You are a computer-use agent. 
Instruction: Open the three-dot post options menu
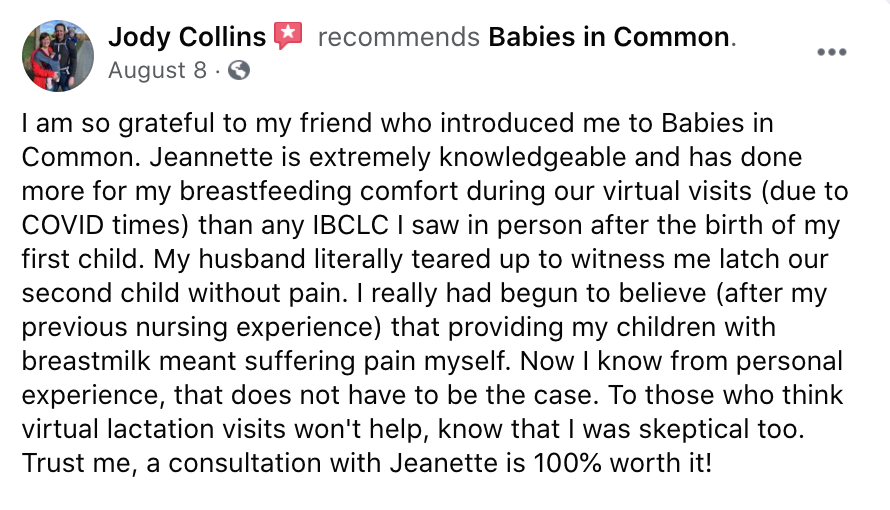coord(832,52)
